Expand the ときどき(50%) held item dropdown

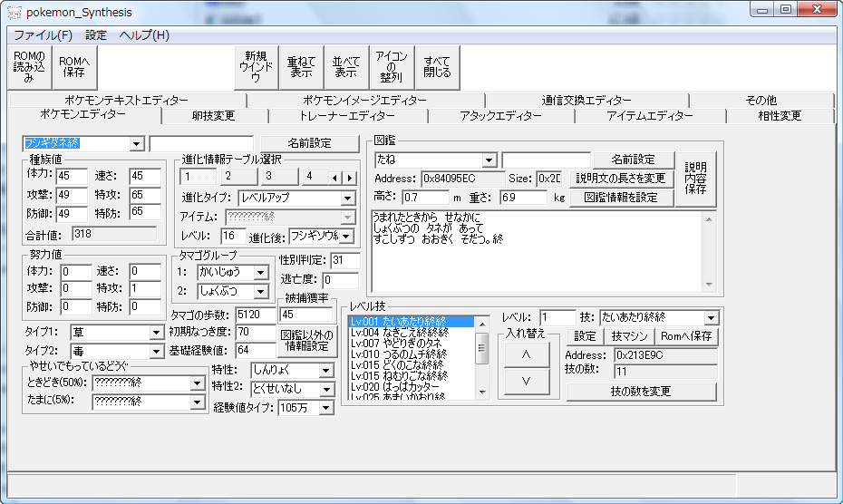coord(198,383)
